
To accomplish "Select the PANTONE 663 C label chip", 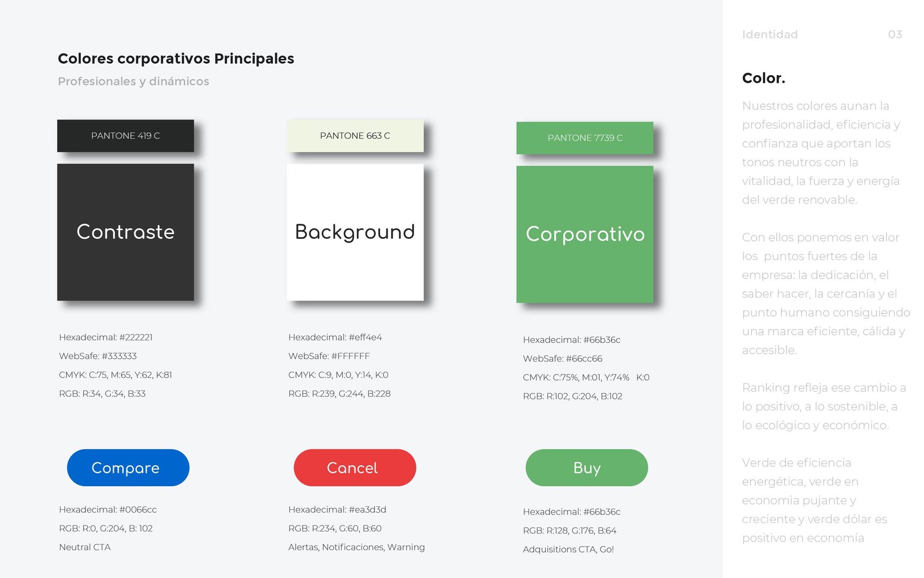I will click(355, 135).
